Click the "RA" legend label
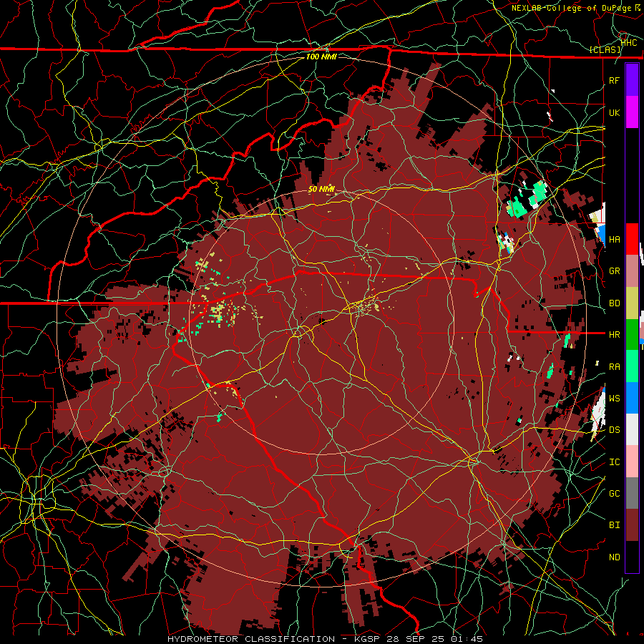This screenshot has height=644, width=644. pyautogui.click(x=614, y=367)
